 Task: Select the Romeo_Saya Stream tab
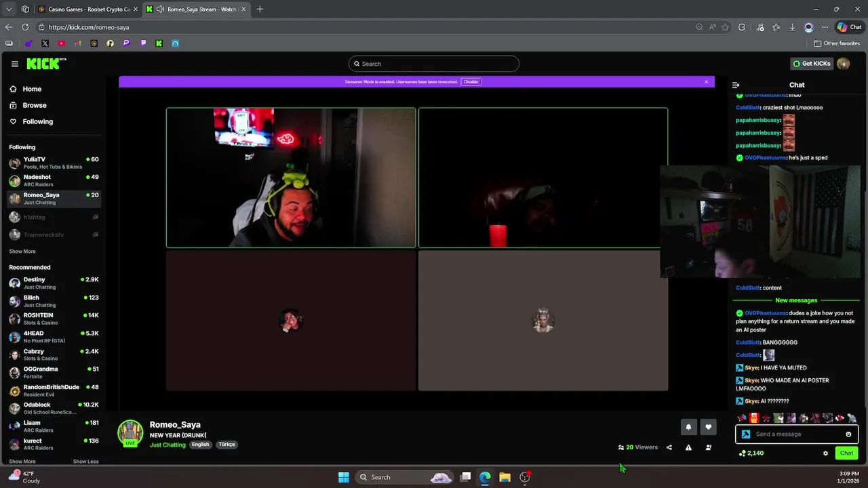click(x=197, y=9)
